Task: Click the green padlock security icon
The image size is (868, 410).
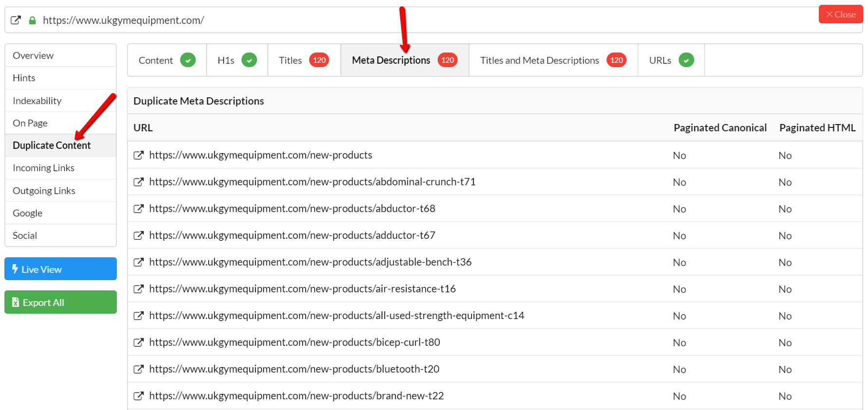Action: 33,20
